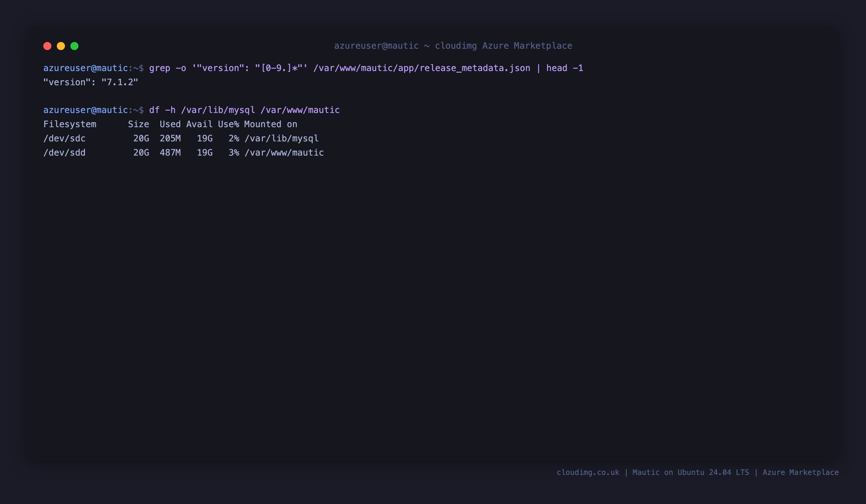
Task: Click the /var/lib/mysql mount point in output
Action: point(281,138)
